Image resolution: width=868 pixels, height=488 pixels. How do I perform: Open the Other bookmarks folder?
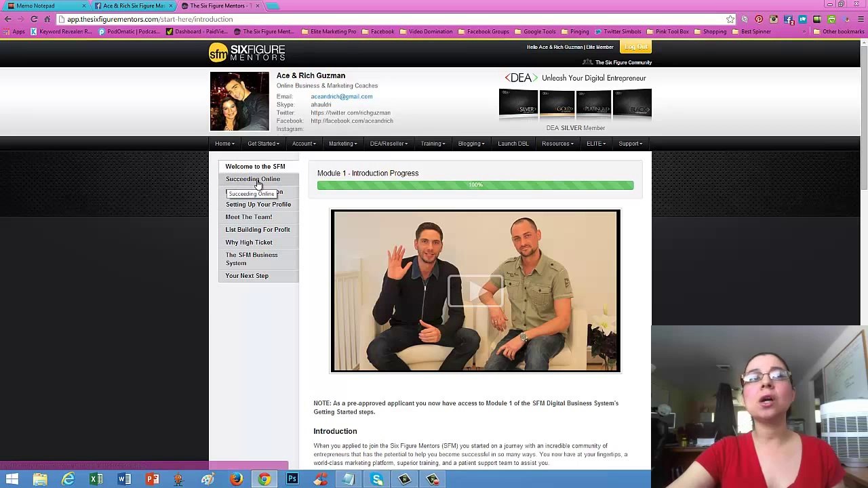click(x=839, y=32)
